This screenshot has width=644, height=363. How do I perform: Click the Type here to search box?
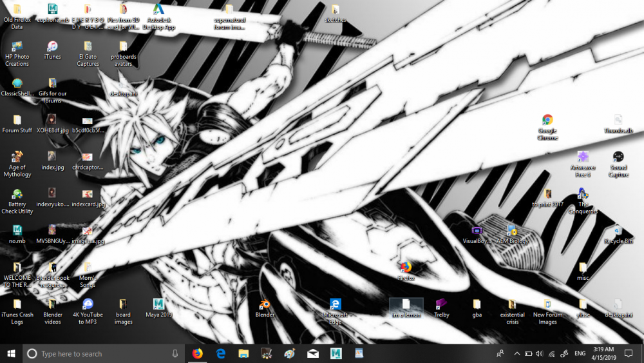(x=103, y=353)
